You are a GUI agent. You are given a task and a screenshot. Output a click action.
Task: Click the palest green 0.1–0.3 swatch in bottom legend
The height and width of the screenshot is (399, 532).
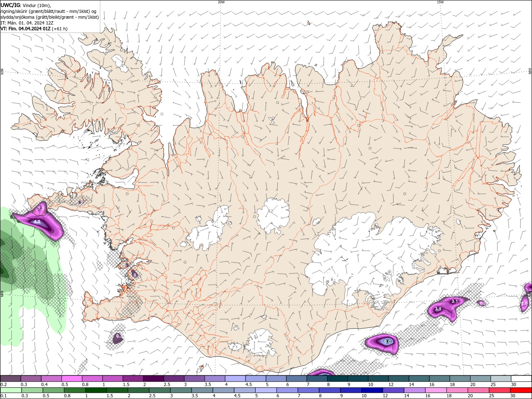(x=11, y=390)
